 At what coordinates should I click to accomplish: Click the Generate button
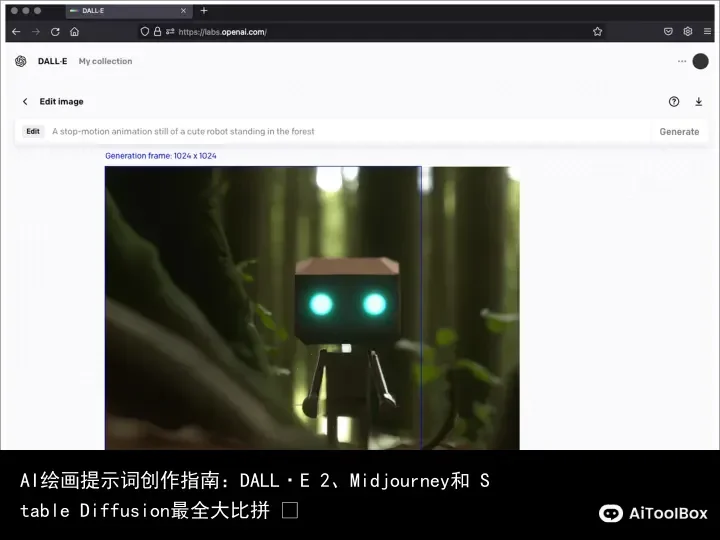(679, 132)
